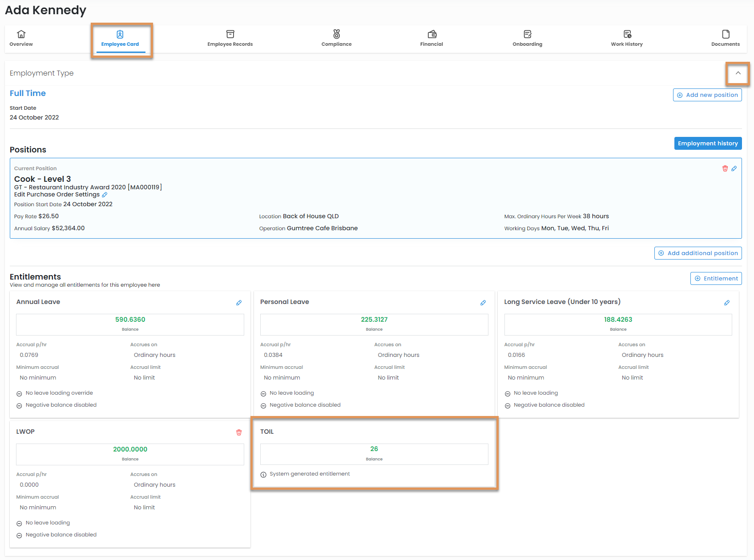Click the TOIL system generated info icon
The image size is (754, 560).
pyautogui.click(x=263, y=474)
